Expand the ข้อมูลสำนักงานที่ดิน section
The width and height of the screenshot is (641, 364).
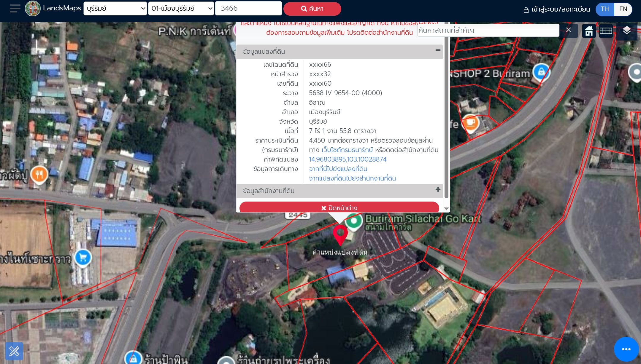438,190
